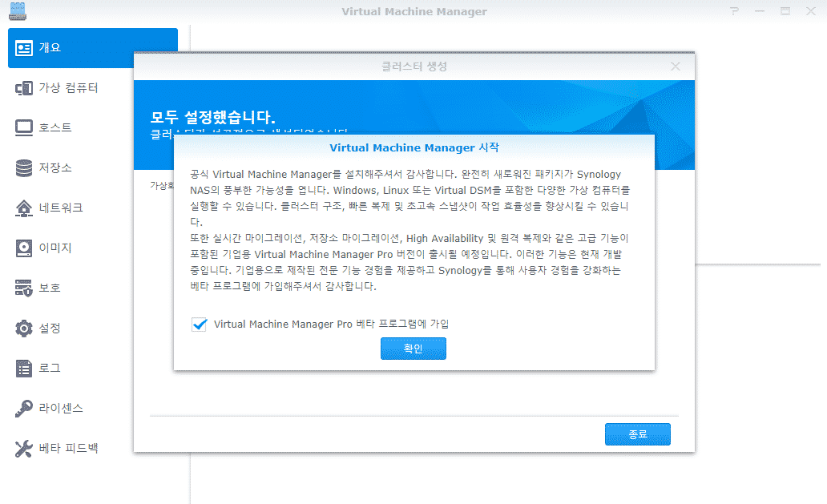Minimize the Virtual Machine Manager window
The width and height of the screenshot is (827, 504).
click(x=760, y=11)
